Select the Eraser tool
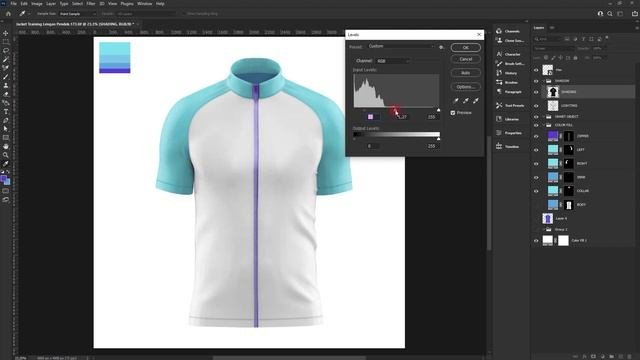Image resolution: width=640 pixels, height=360 pixels. [x=6, y=94]
